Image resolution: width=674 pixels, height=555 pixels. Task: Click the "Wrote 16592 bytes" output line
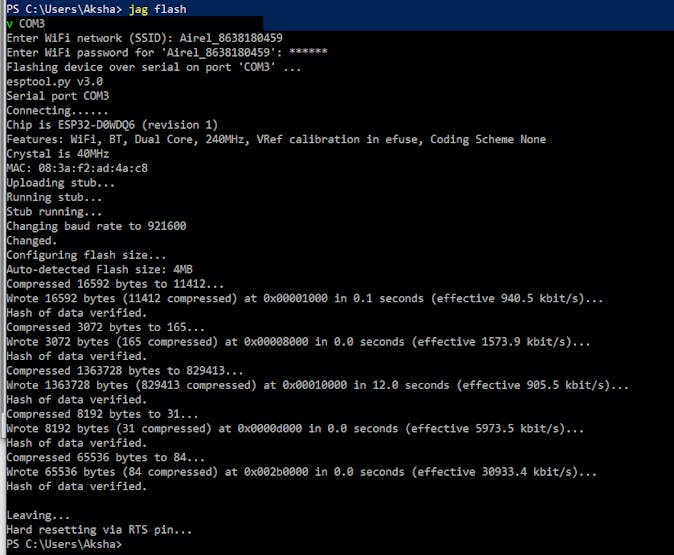coord(304,298)
